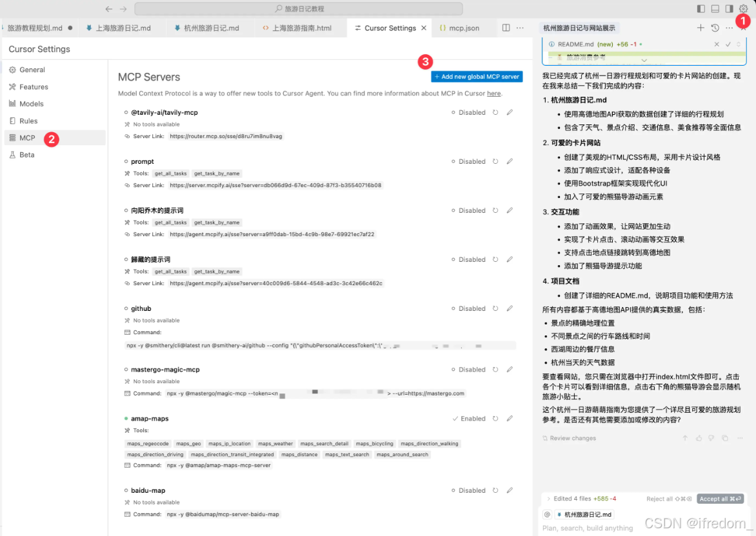Expand the Edited 4 files chevron
The height and width of the screenshot is (536, 756).
(548, 499)
